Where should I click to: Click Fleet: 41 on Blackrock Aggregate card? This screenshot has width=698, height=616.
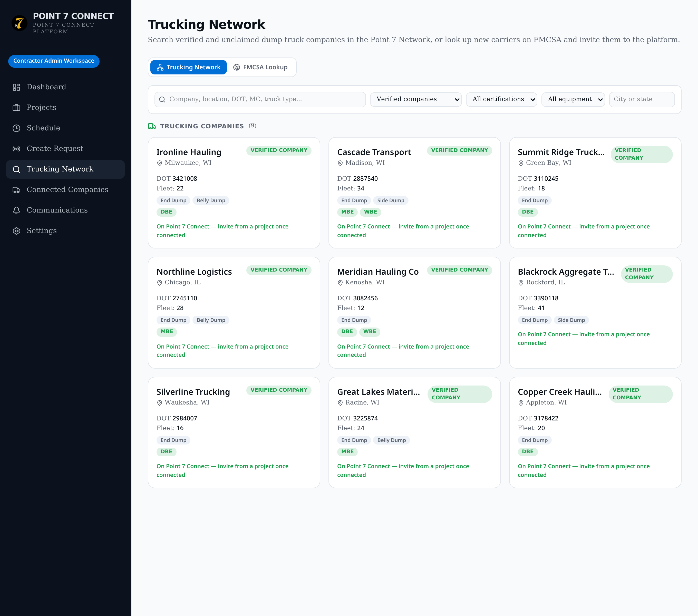point(531,308)
